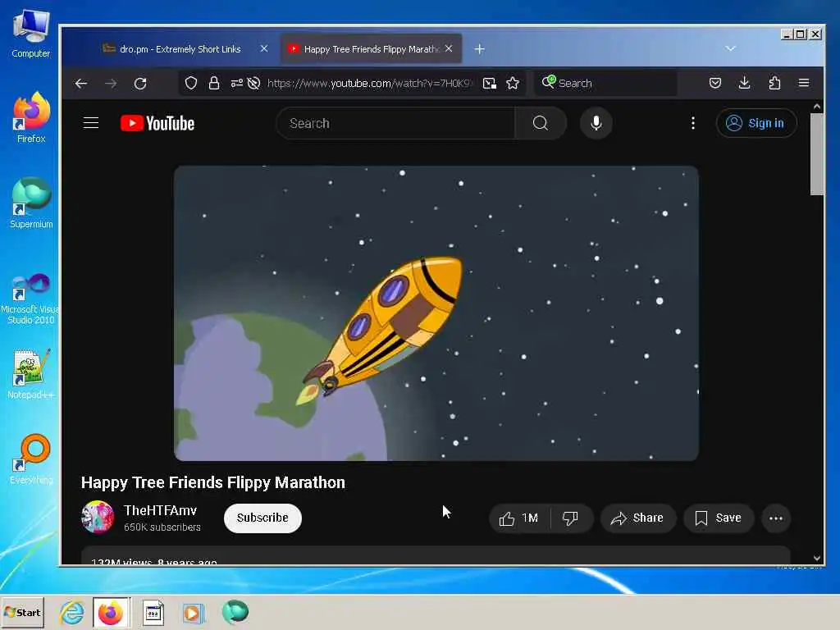Click the Firefox taskbar button
This screenshot has height=630, width=840.
[111, 612]
